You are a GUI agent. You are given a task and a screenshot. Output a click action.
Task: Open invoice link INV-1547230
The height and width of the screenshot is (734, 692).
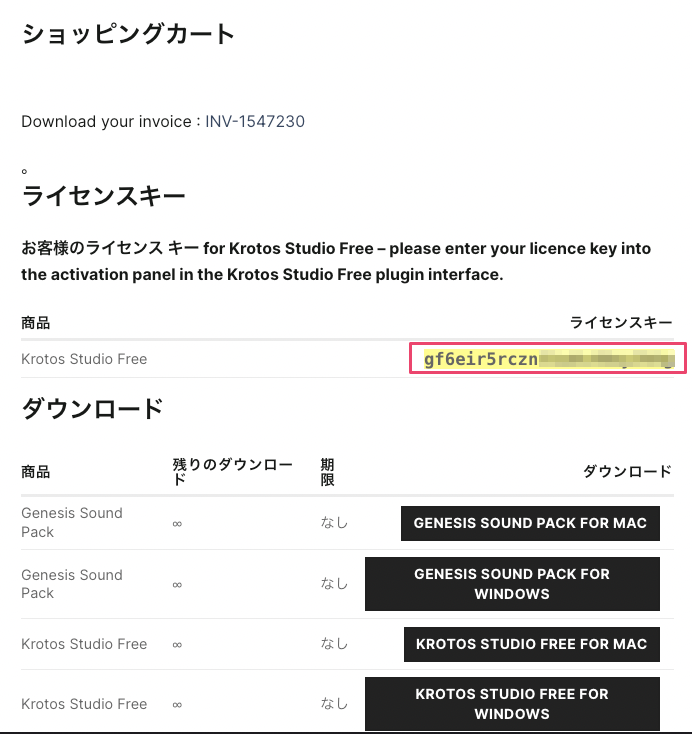click(x=255, y=121)
